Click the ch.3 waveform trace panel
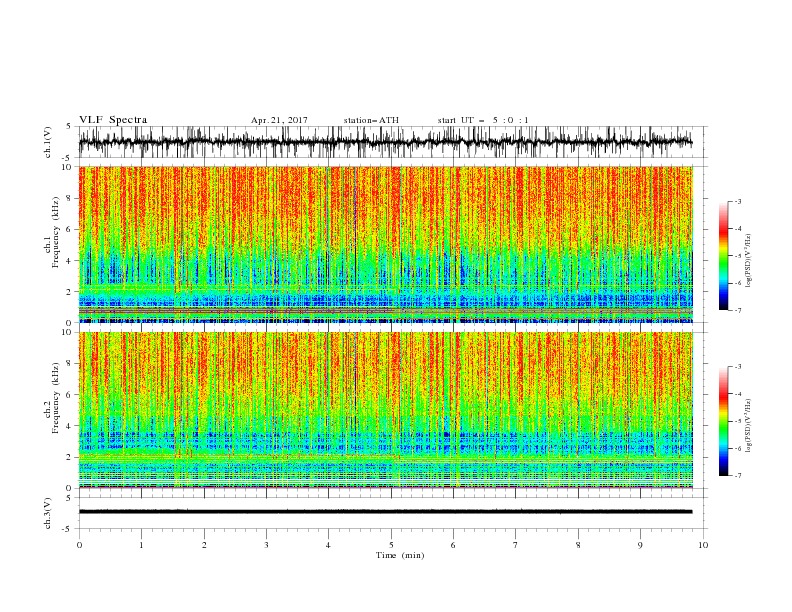Image resolution: width=792 pixels, height=612 pixels. [x=393, y=513]
